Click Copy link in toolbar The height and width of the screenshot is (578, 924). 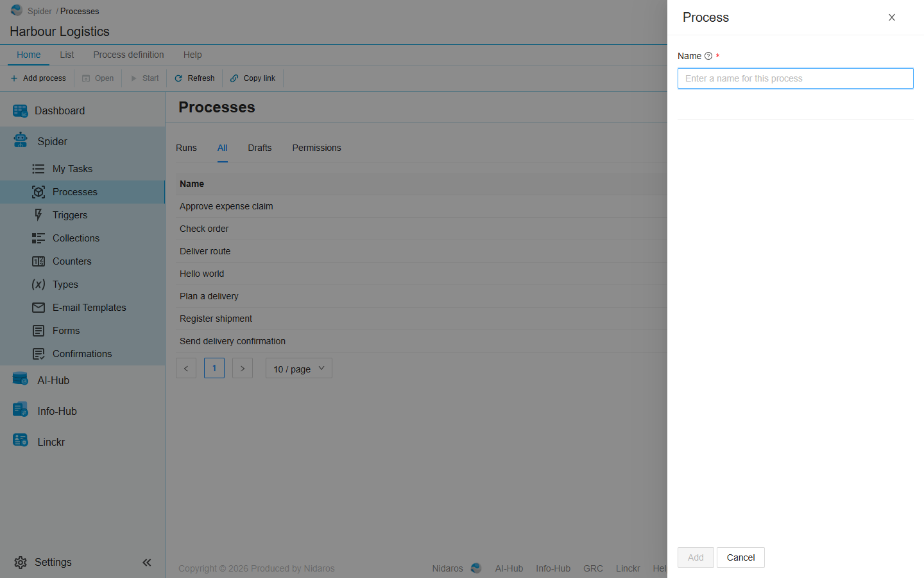tap(253, 78)
